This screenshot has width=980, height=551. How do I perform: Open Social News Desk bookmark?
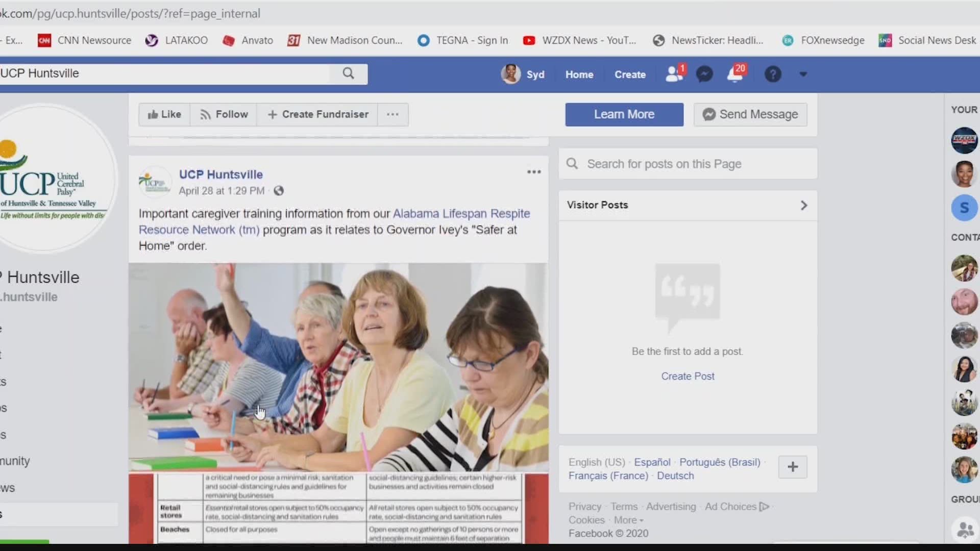(927, 40)
